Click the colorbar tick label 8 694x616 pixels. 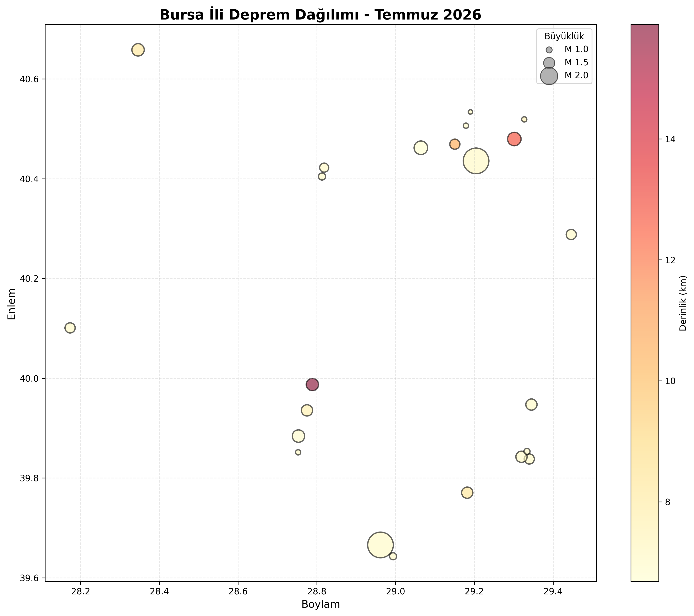click(x=668, y=502)
